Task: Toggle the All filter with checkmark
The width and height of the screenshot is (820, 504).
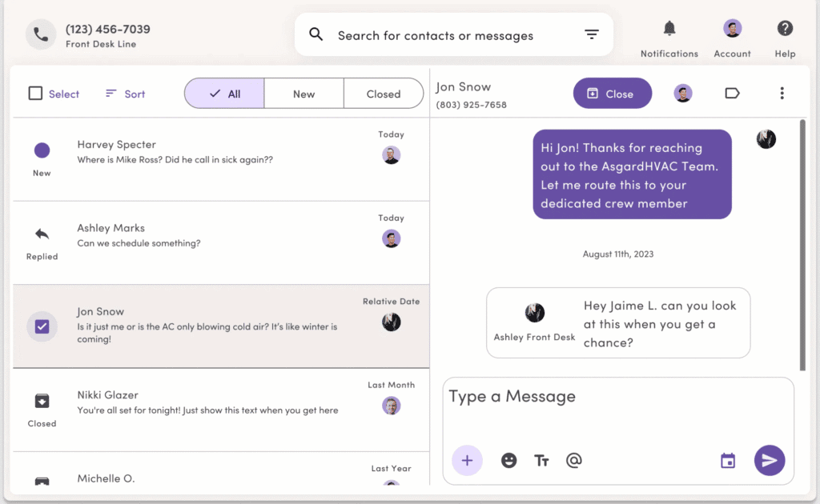Action: (224, 94)
